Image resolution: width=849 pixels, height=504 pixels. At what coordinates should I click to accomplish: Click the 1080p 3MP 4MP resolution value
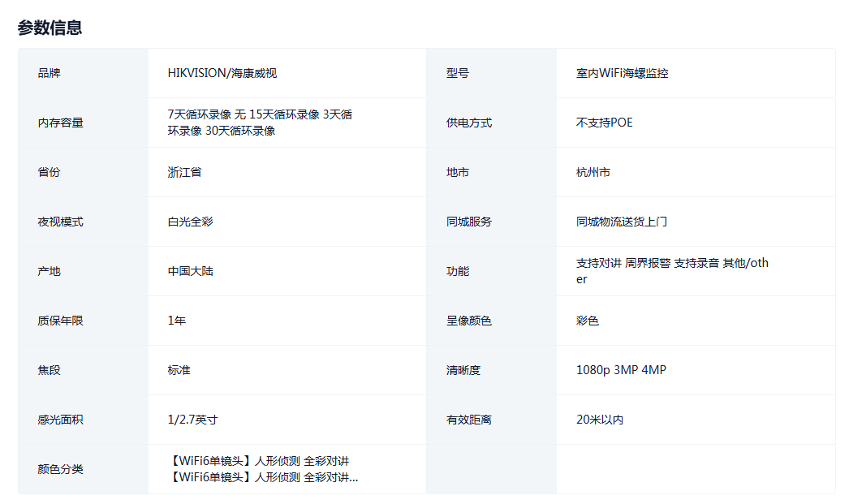(x=621, y=370)
